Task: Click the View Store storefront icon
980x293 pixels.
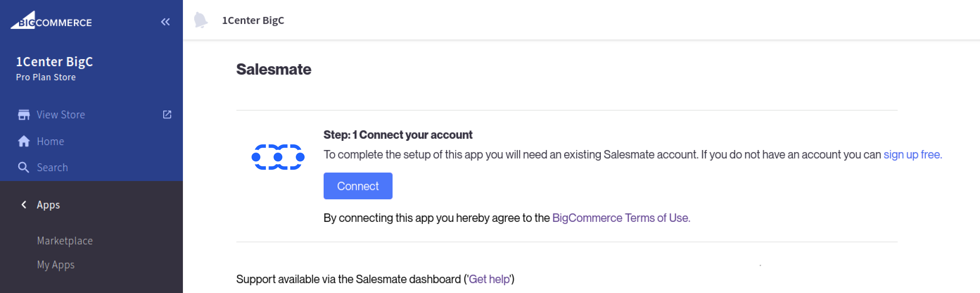Action: [24, 115]
